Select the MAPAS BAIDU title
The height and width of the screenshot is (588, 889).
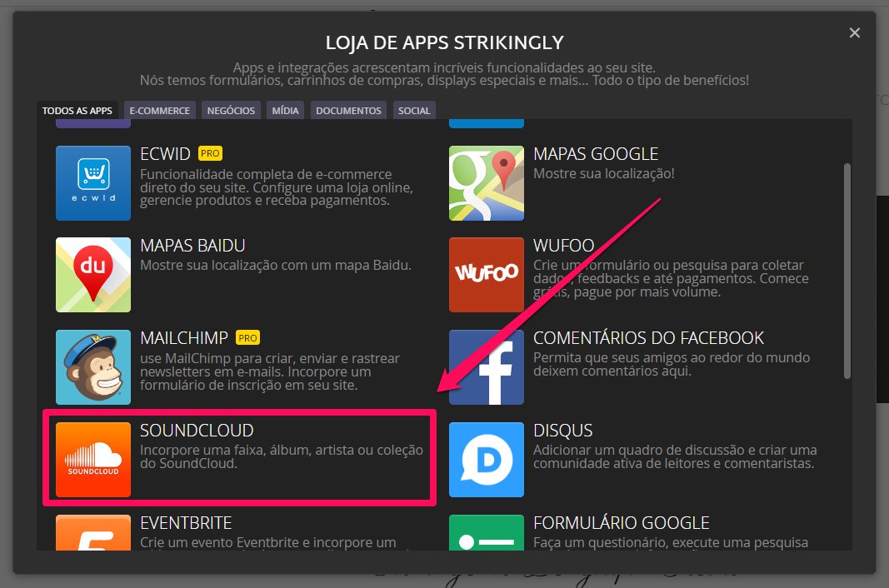tap(192, 246)
